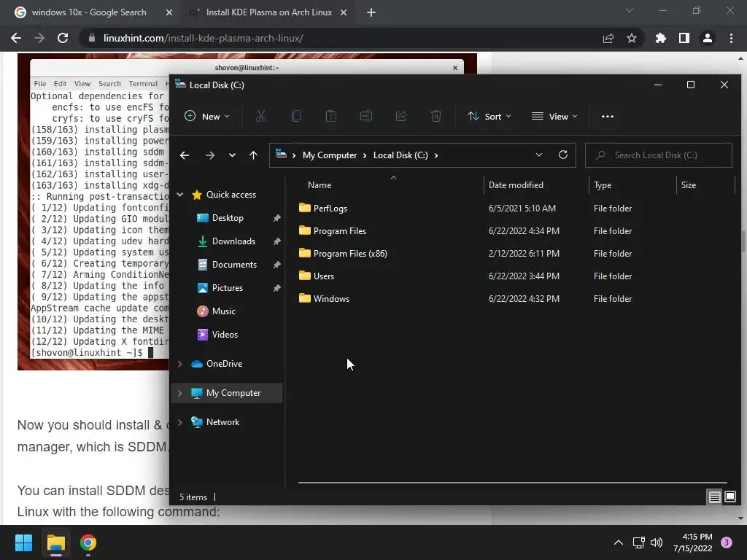Click the Rename icon in Explorer toolbar
Viewport: 747px width, 560px height.
366,116
